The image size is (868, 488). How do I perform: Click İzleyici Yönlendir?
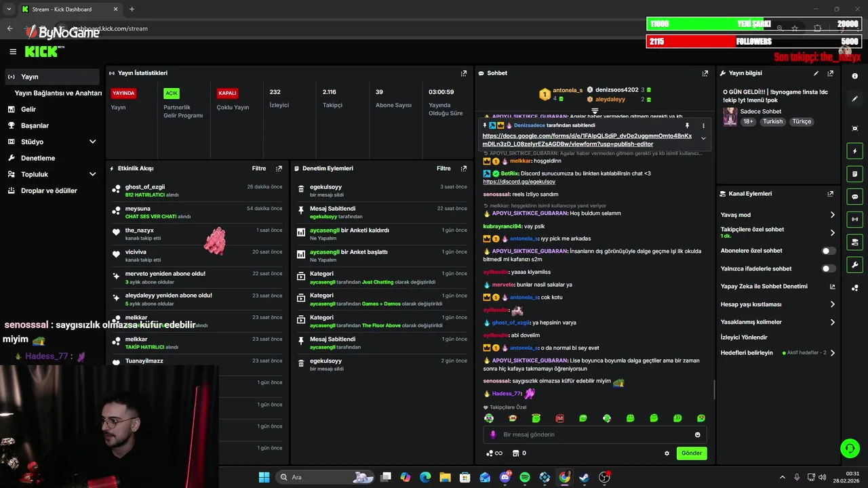click(744, 337)
